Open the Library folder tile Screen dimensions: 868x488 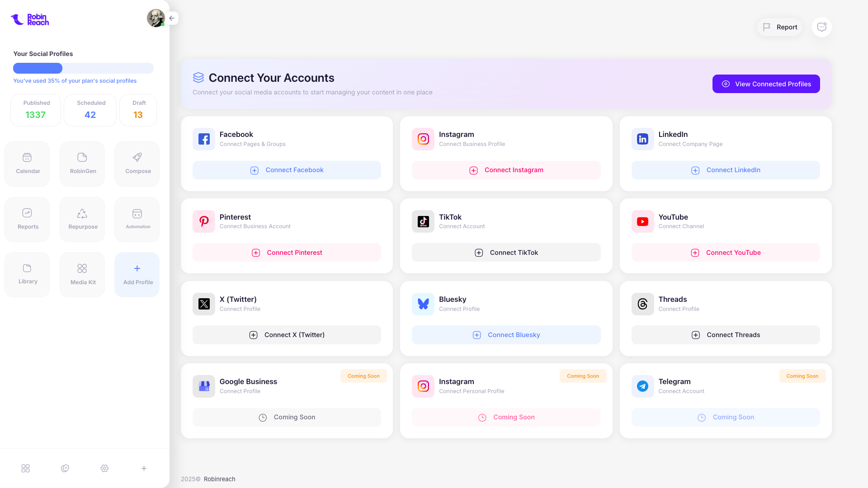click(27, 274)
